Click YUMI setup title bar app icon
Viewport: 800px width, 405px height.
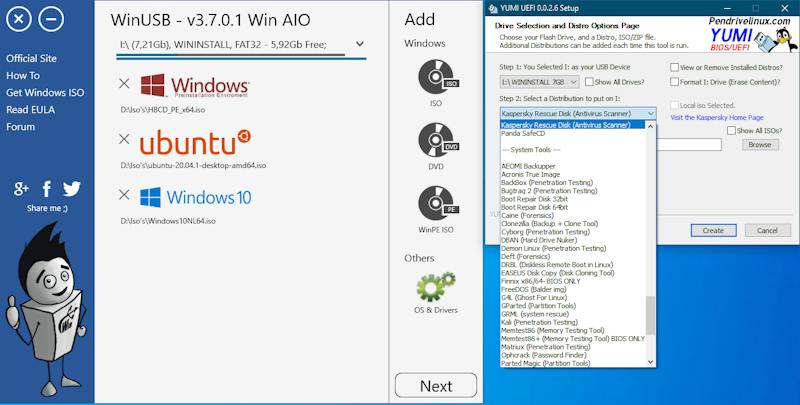(493, 8)
